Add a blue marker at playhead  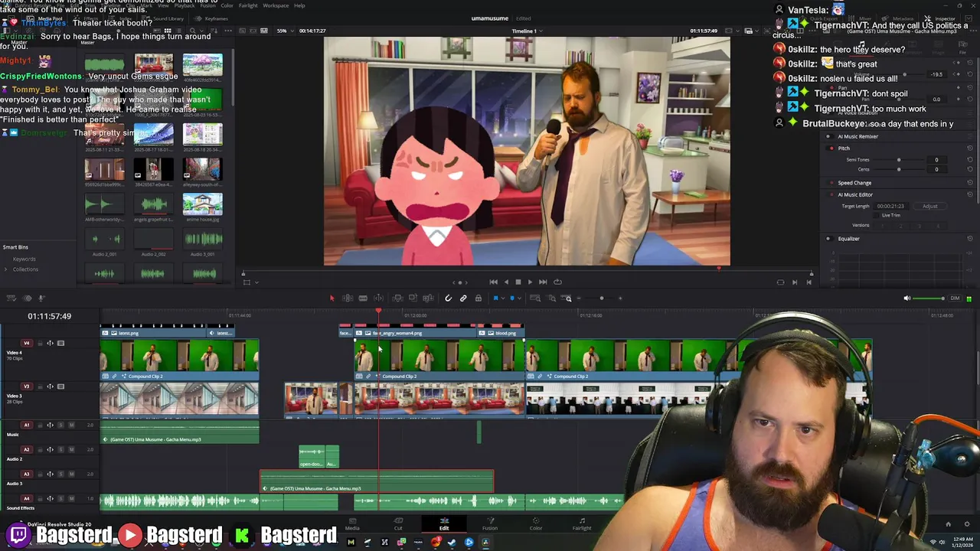pyautogui.click(x=512, y=298)
